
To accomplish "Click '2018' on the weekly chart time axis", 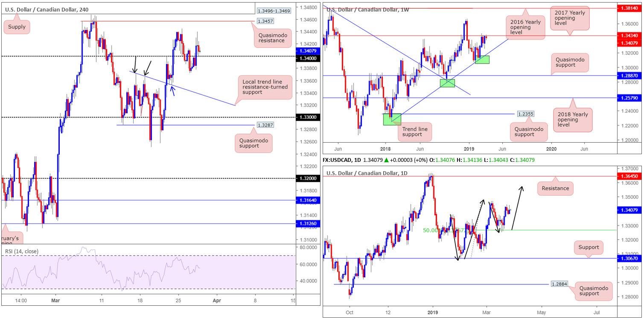I will coord(385,148).
